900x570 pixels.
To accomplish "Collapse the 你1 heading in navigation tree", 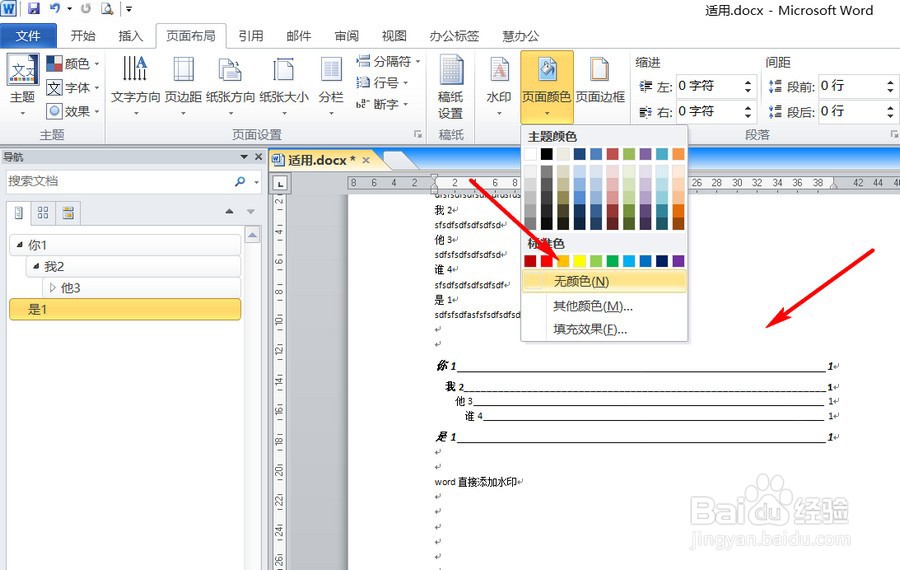I will click(x=20, y=245).
